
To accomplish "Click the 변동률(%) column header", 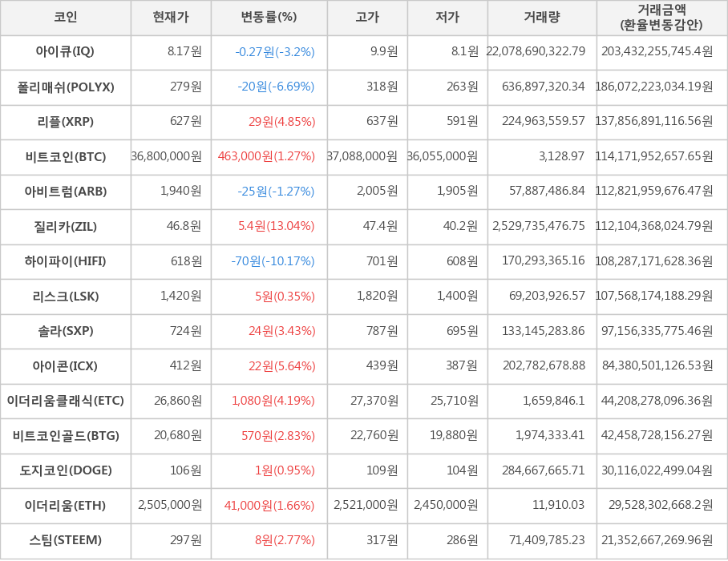I will pyautogui.click(x=269, y=18).
